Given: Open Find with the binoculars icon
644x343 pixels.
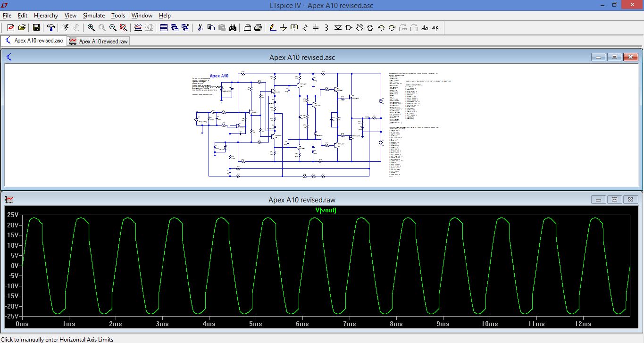Looking at the screenshot, I should pos(233,28).
